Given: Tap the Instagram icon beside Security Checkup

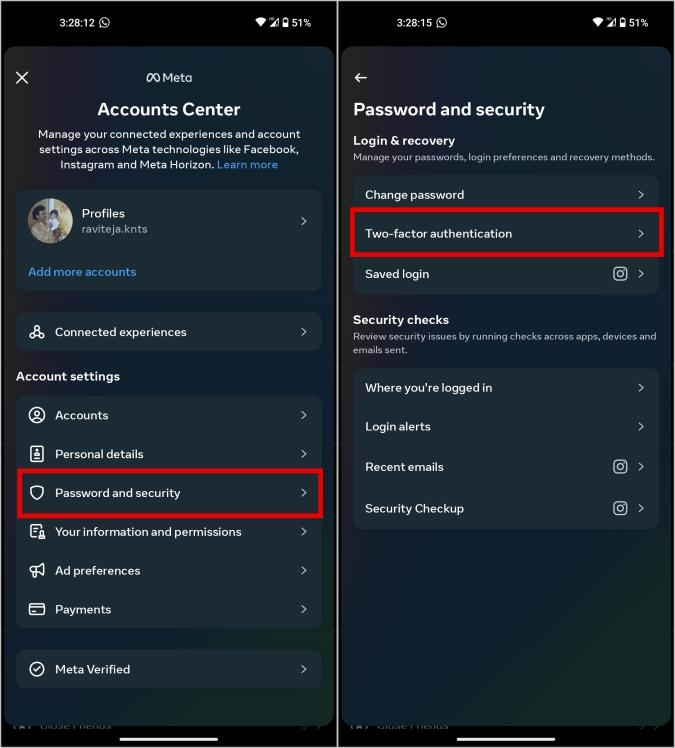Looking at the screenshot, I should click(x=620, y=508).
